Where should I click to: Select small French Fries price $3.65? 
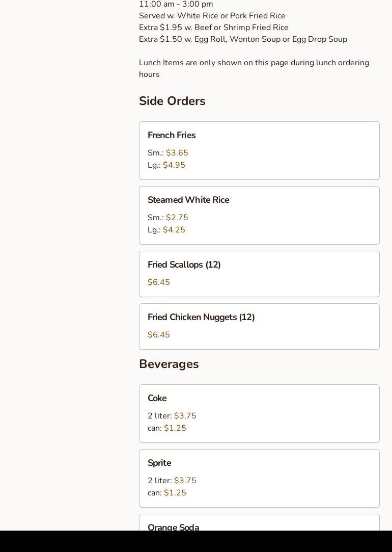(x=177, y=153)
